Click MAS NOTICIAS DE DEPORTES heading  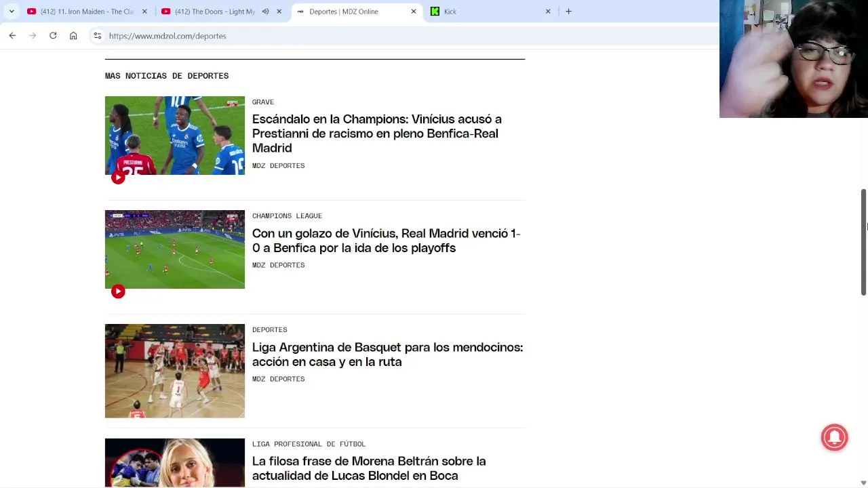[167, 76]
